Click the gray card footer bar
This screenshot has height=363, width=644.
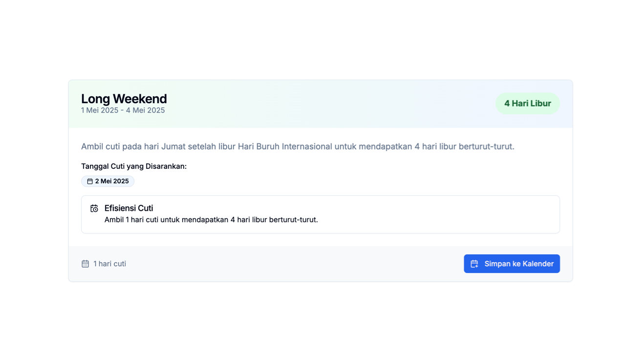(x=321, y=264)
